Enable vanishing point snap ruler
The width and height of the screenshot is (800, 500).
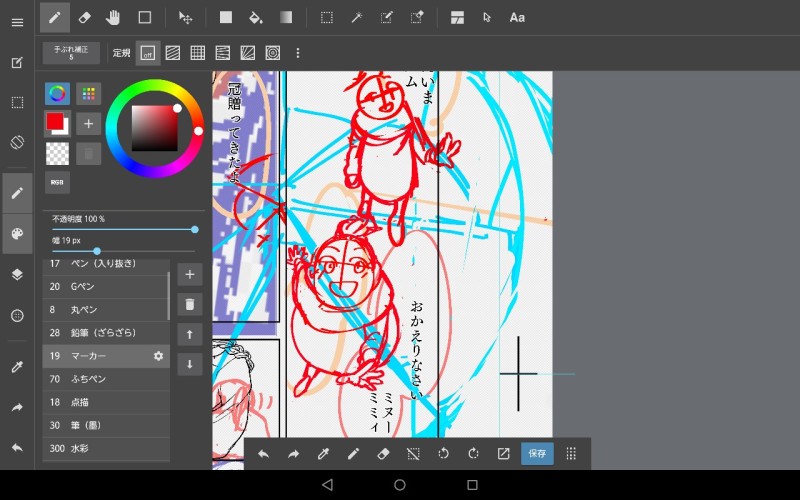(x=223, y=53)
